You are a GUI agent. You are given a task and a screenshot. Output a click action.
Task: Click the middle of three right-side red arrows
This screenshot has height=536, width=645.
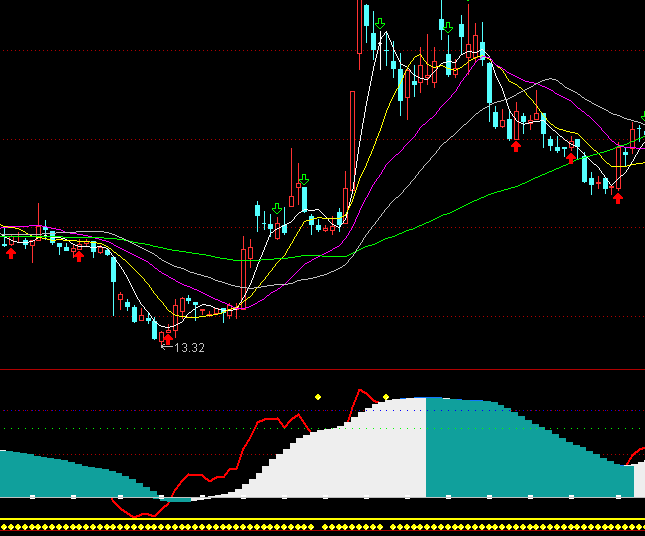coord(571,157)
